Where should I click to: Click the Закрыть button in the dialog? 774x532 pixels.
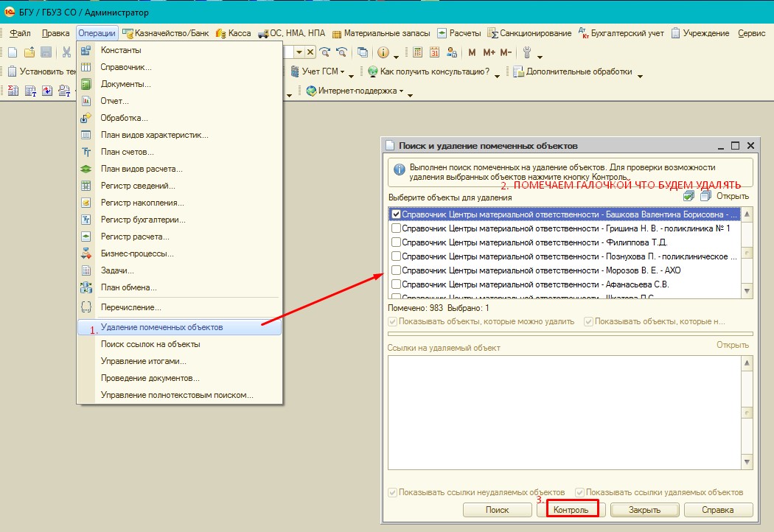point(644,510)
